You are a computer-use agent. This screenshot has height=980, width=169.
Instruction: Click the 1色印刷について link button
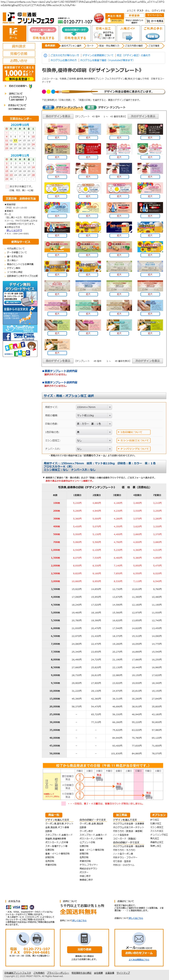(133, 432)
